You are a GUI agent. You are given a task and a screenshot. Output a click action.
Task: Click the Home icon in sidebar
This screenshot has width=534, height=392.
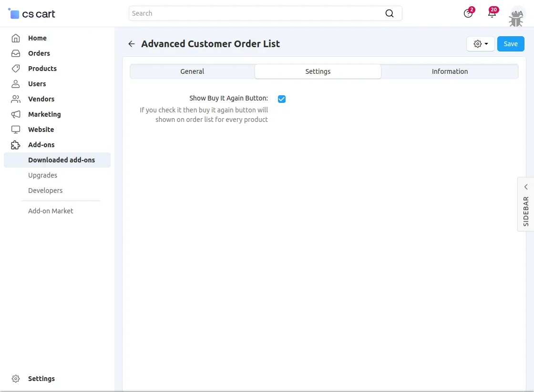16,38
